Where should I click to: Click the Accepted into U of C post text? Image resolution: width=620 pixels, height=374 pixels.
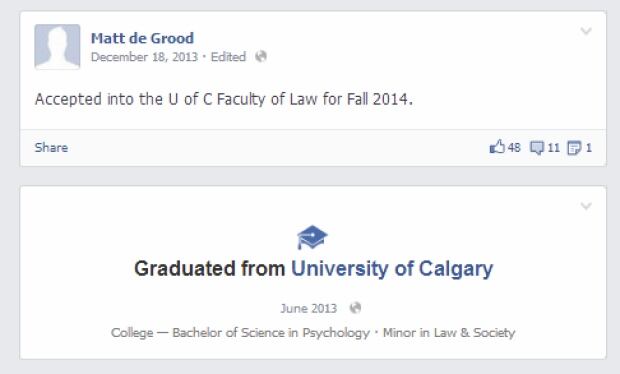coord(224,99)
